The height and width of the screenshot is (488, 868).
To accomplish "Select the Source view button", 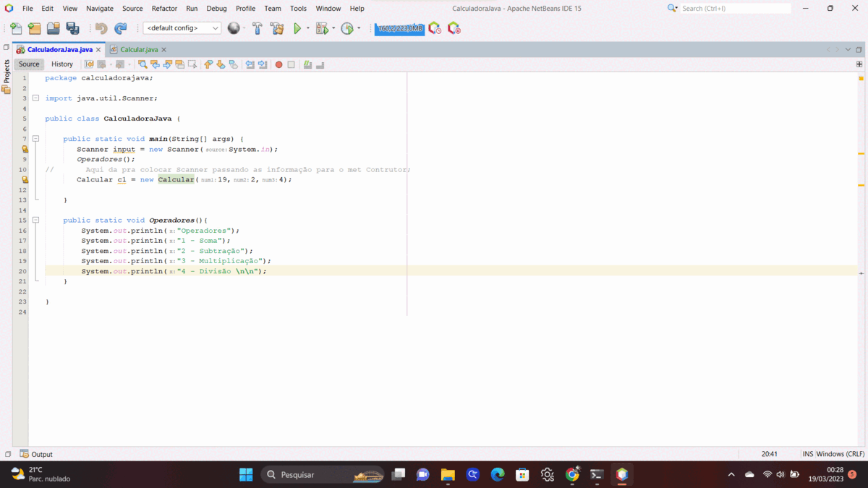I will point(29,64).
